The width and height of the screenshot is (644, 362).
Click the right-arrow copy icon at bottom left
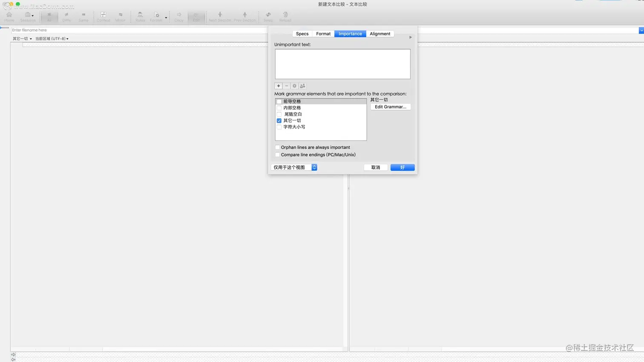click(13, 354)
